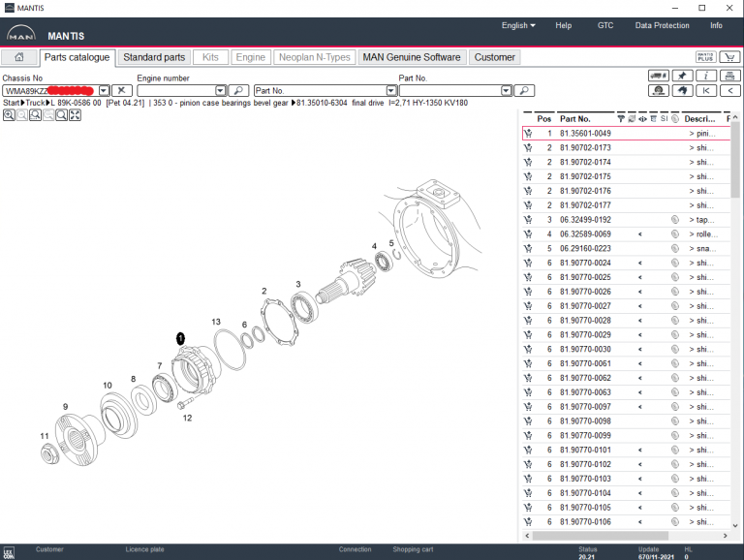Open the Data Protection link

(662, 25)
